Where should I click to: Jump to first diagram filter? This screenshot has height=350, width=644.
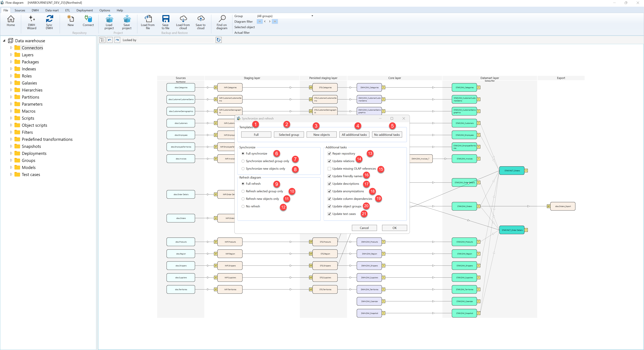click(260, 21)
